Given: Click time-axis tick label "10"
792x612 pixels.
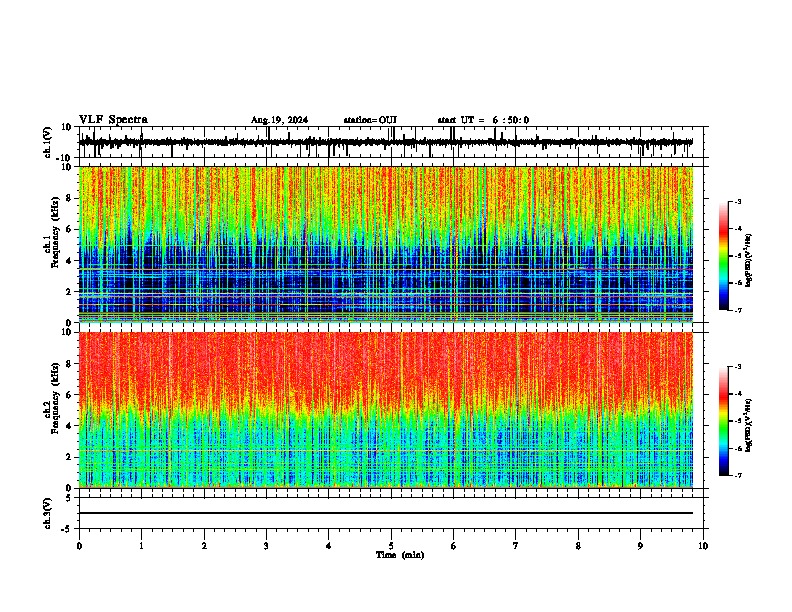Looking at the screenshot, I should tap(703, 546).
